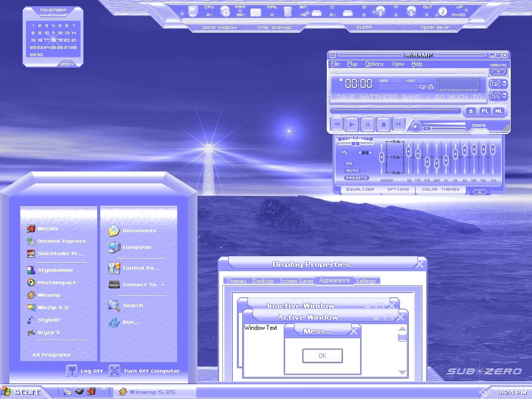This screenshot has width=532, height=399.
Task: Open Documents in the Start menu
Action: pos(132,230)
